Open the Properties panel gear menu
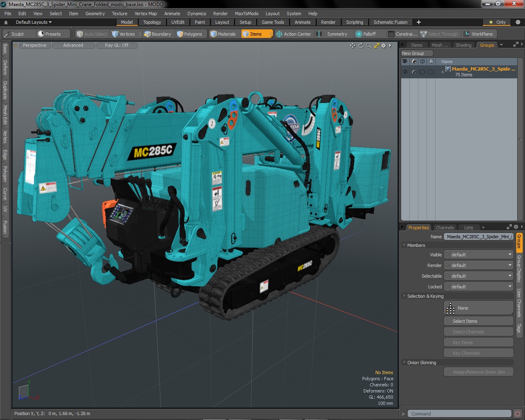Screen dimensions: 525x420 tap(516, 227)
